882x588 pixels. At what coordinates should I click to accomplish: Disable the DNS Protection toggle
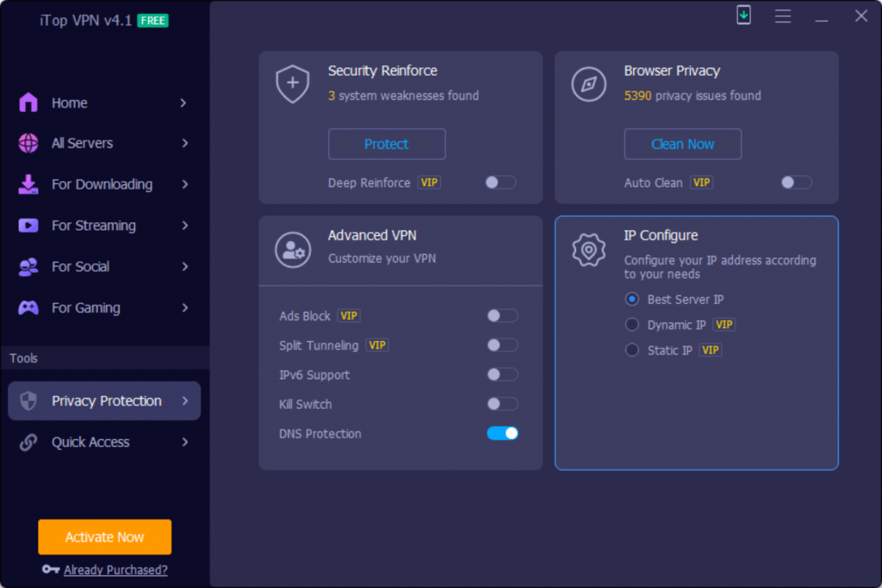(x=502, y=433)
